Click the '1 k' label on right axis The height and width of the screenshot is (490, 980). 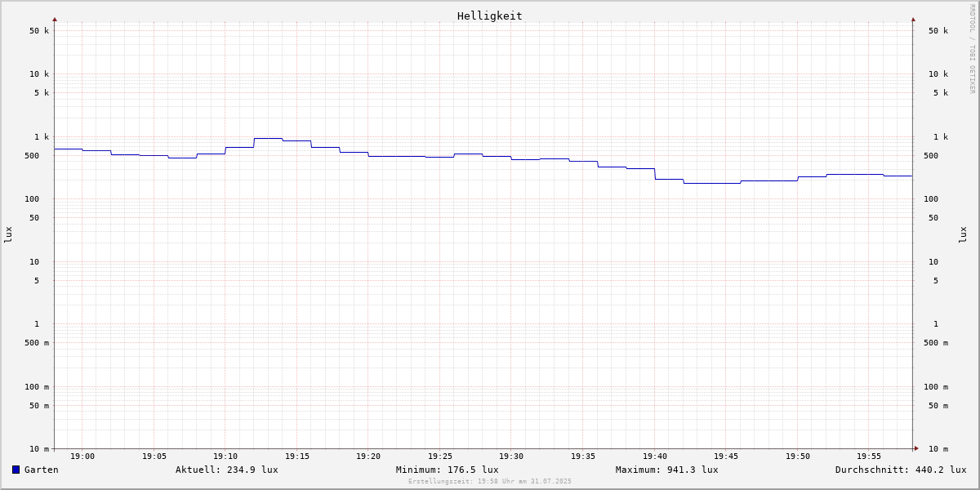pos(941,137)
